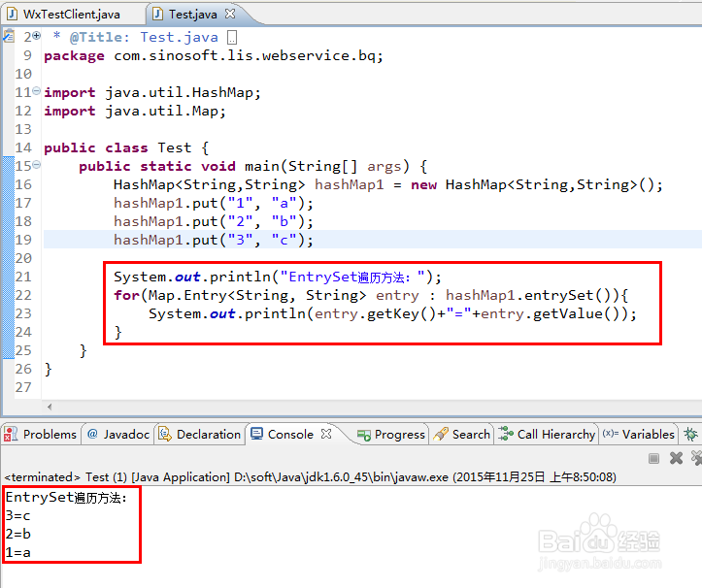Click the debug bug icon tab
Screen dimensions: 702x588
690,434
